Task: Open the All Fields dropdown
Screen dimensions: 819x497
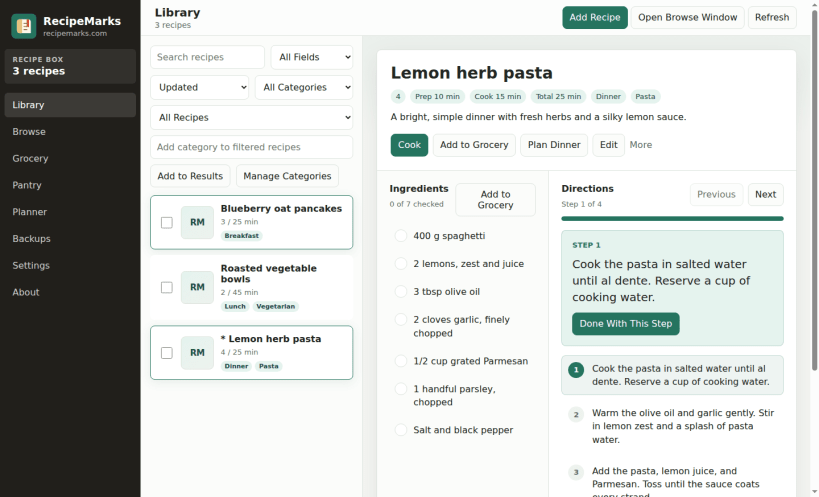Action: 312,57
